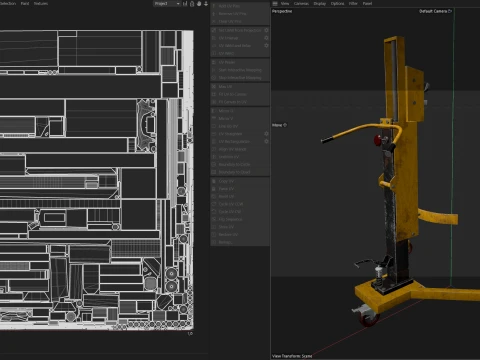Open settings gear beside UV Unwrap
480x360 pixels.
point(266,38)
